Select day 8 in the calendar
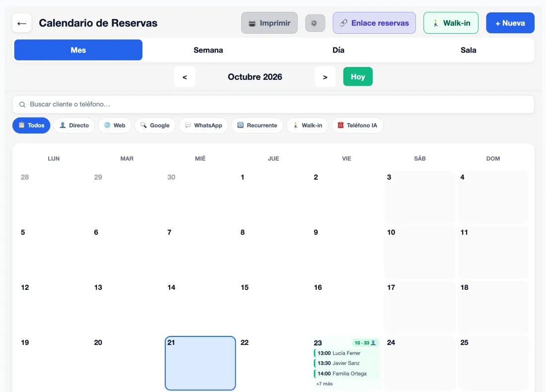This screenshot has height=392, width=546. 273,252
